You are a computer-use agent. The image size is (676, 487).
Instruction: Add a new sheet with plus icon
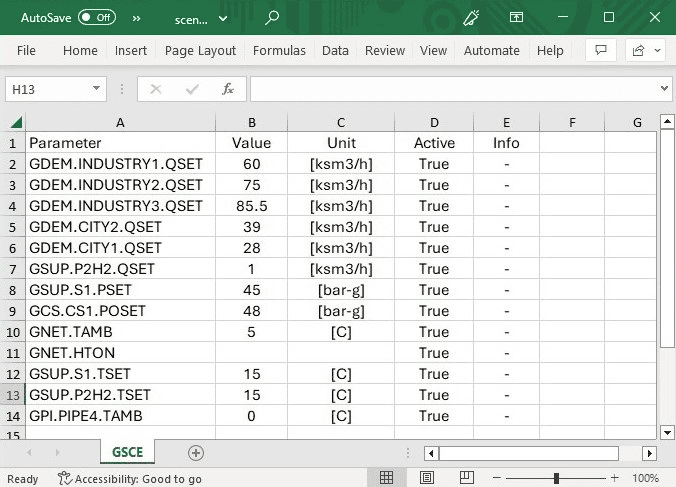196,453
